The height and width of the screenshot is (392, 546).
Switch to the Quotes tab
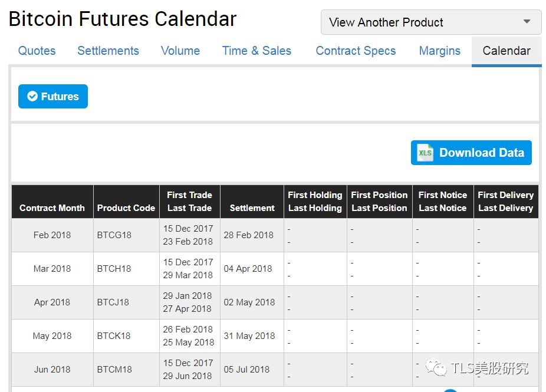37,51
